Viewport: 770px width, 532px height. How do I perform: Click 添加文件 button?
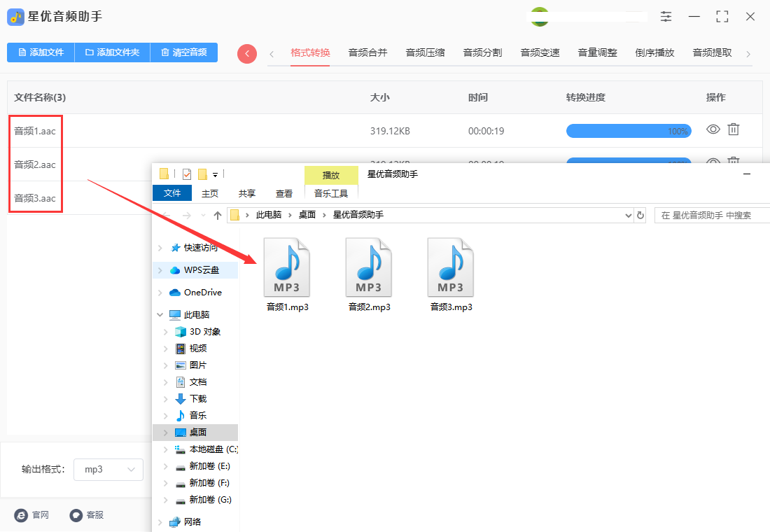41,52
